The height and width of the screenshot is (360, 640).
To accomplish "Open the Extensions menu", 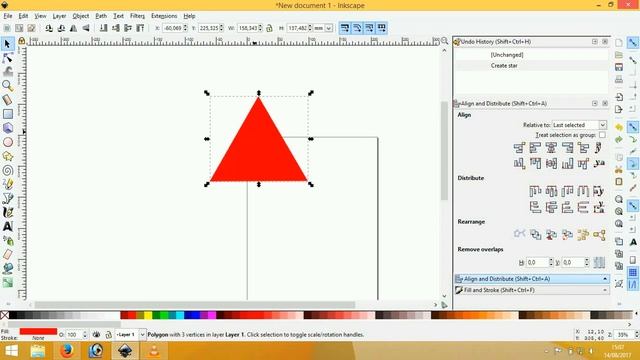I will pos(164,16).
